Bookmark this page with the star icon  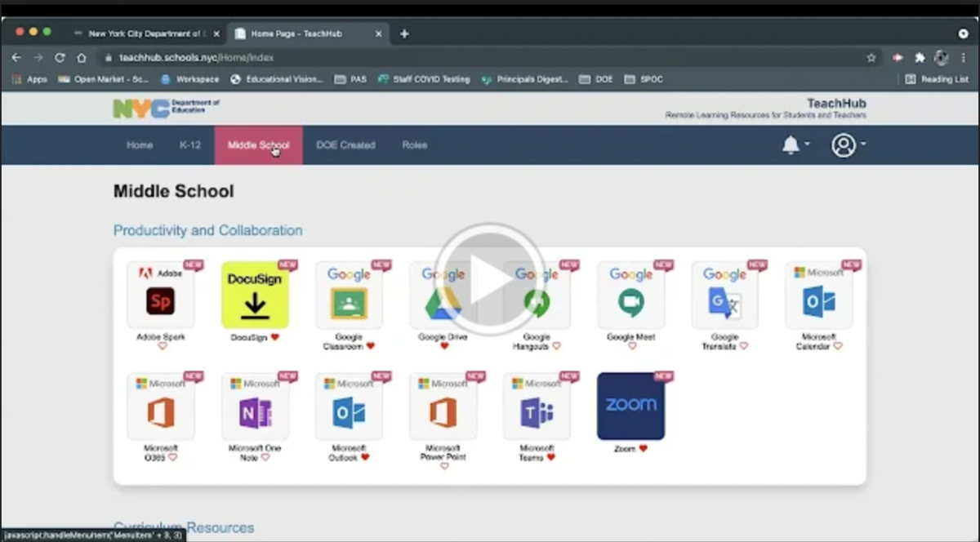(871, 58)
